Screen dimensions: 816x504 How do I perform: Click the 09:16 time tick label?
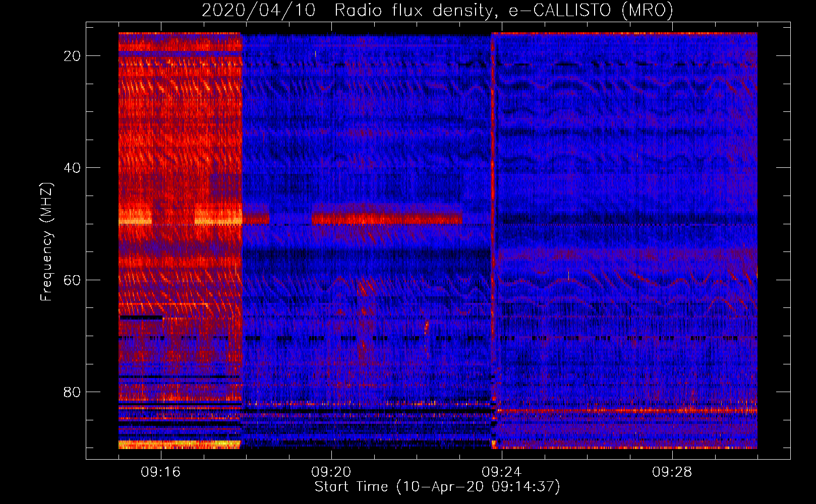[x=161, y=472]
